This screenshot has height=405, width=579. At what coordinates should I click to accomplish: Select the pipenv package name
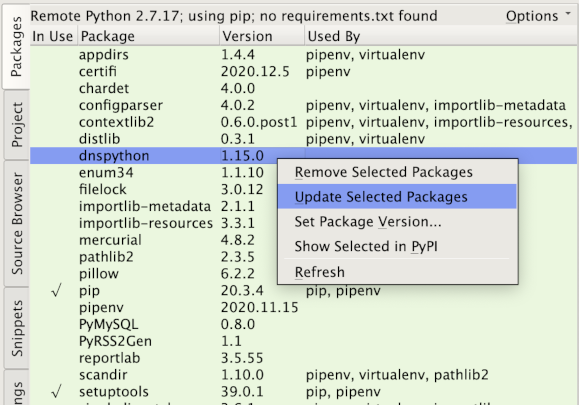101,308
